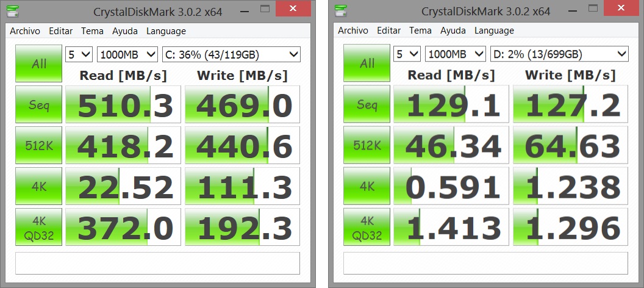Click Seq read result 510.3
This screenshot has height=288, width=644.
coord(123,104)
